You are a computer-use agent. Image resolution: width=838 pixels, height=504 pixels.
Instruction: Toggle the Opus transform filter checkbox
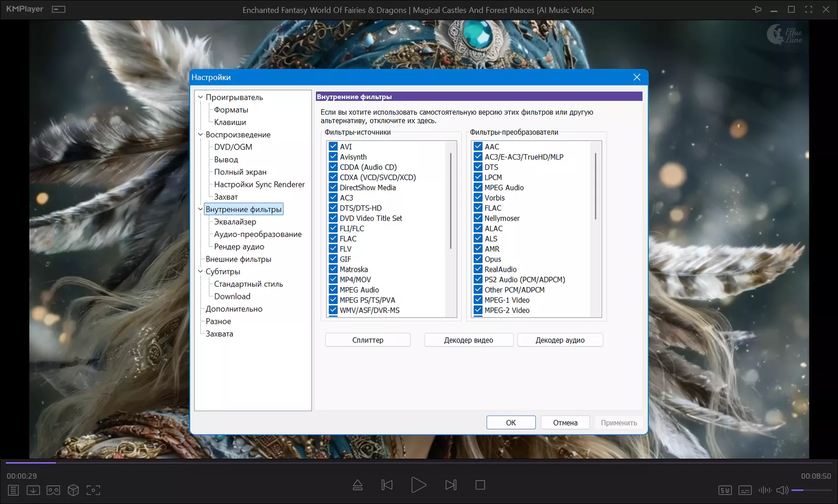pos(478,259)
